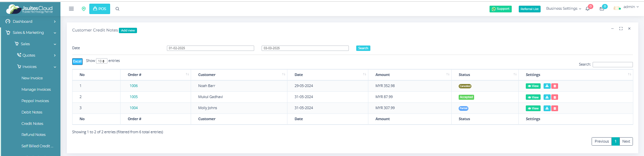644x156 pixels.
Task: Change the show entries count selector
Action: 101,61
